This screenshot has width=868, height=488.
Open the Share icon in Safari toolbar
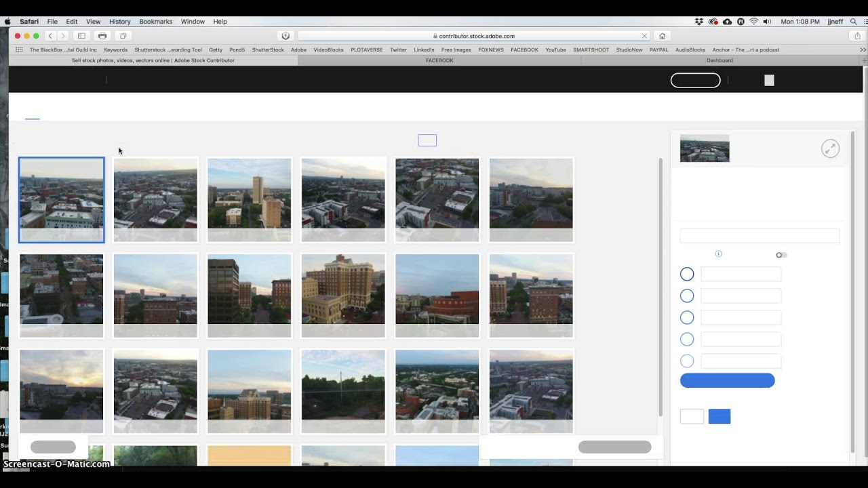(857, 36)
